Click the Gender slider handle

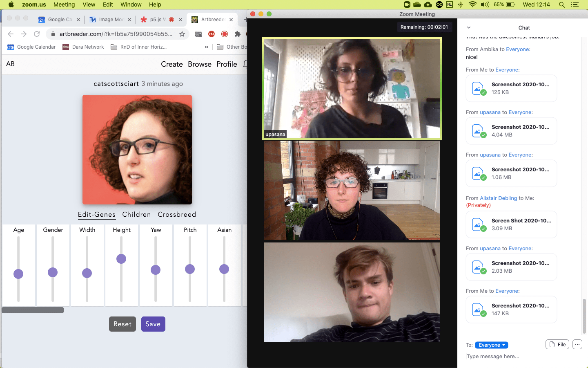click(x=53, y=272)
